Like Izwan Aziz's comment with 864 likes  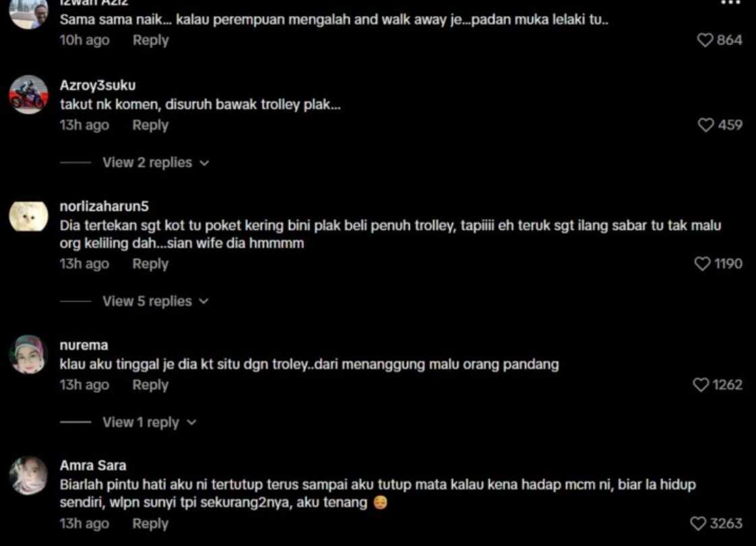(705, 40)
